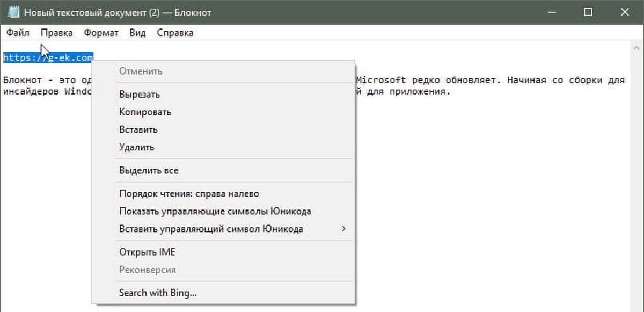This screenshot has height=312, width=644.
Task: Open the Справка menu
Action: point(175,33)
